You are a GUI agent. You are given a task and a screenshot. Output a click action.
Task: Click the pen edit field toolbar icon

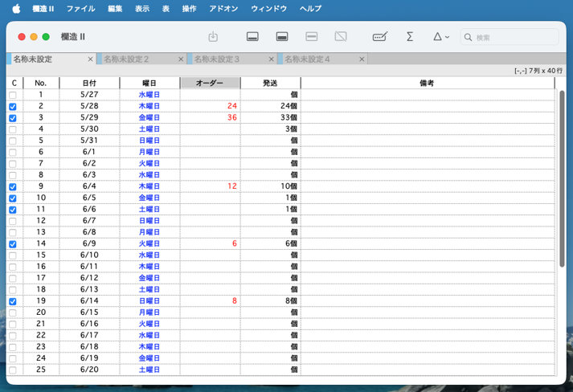tap(381, 37)
